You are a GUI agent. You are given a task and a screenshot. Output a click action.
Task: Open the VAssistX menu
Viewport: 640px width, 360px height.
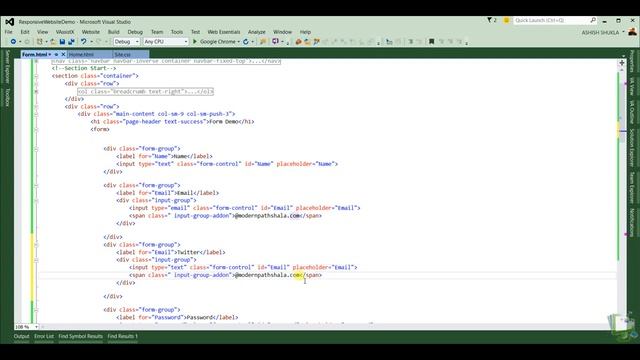tap(65, 32)
